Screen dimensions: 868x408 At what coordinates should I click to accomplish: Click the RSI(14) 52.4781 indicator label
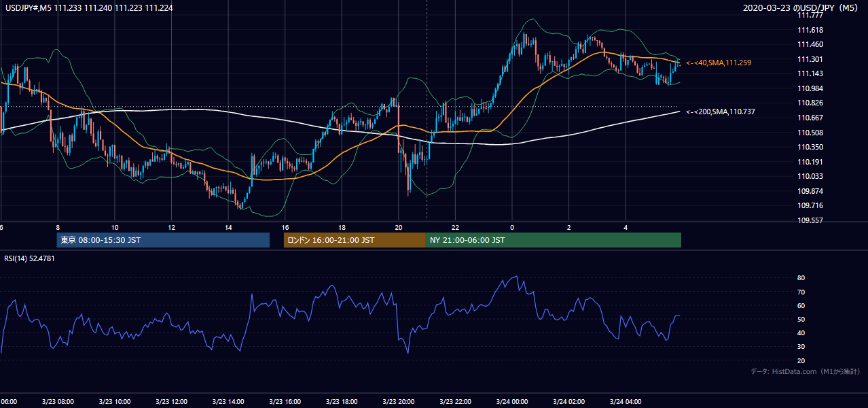pyautogui.click(x=30, y=258)
